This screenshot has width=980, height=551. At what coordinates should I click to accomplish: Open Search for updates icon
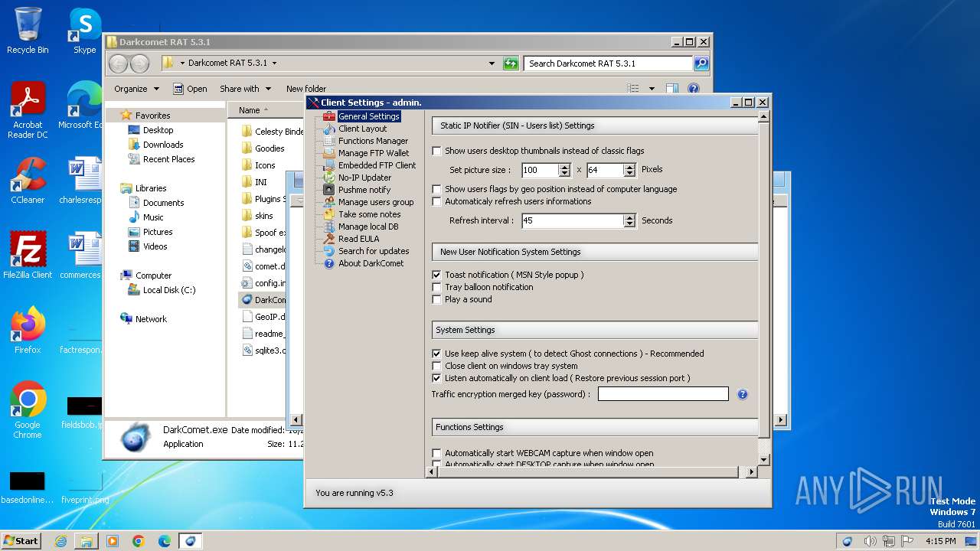coord(329,251)
